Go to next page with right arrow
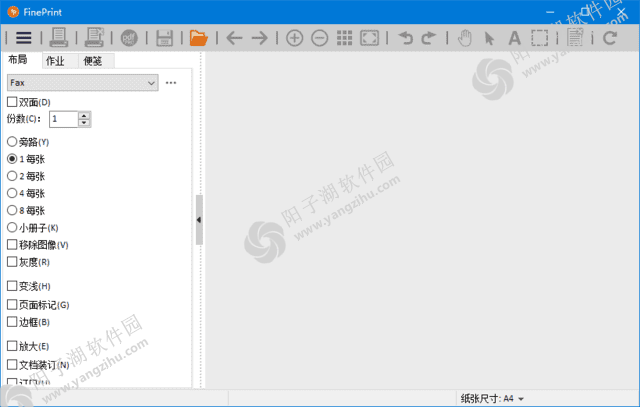Screen dimensions: 640x407 pos(260,38)
